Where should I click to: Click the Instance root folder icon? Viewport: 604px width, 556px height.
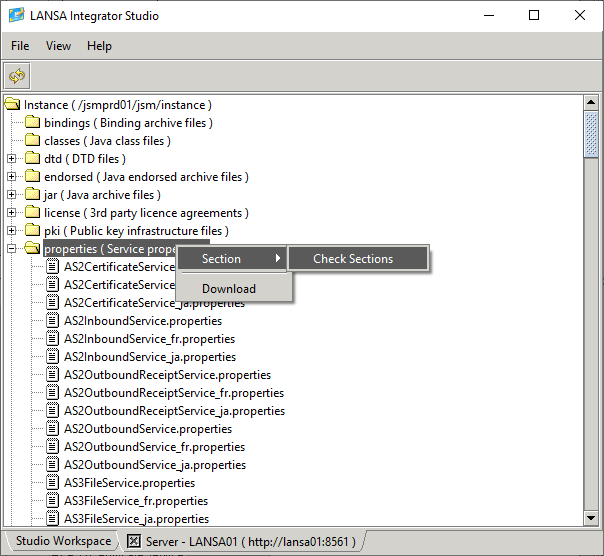point(12,105)
